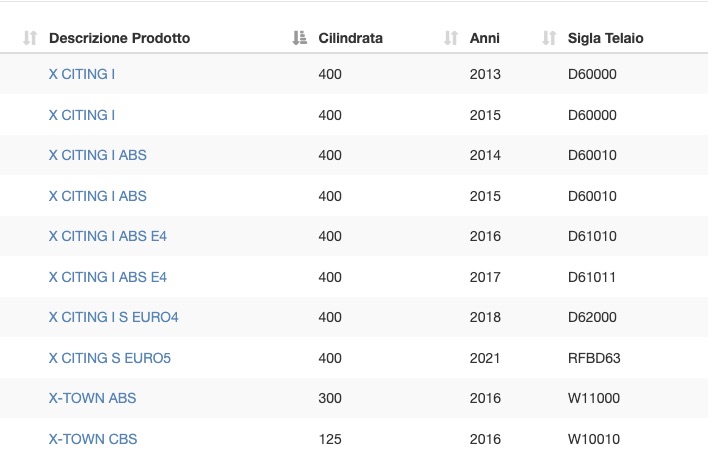Image resolution: width=708 pixels, height=464 pixels.
Task: Select displacement 400 in the 2014 row
Action: pyautogui.click(x=330, y=155)
